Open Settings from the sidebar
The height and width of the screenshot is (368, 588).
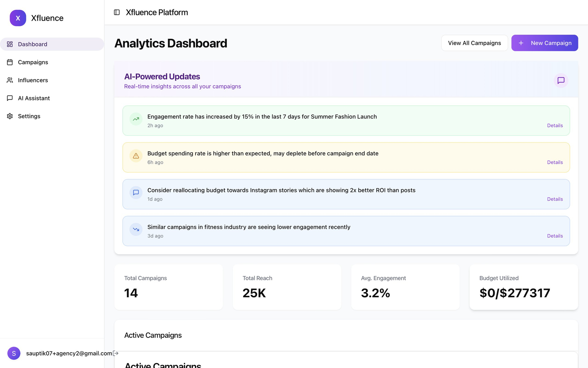[x=52, y=116]
